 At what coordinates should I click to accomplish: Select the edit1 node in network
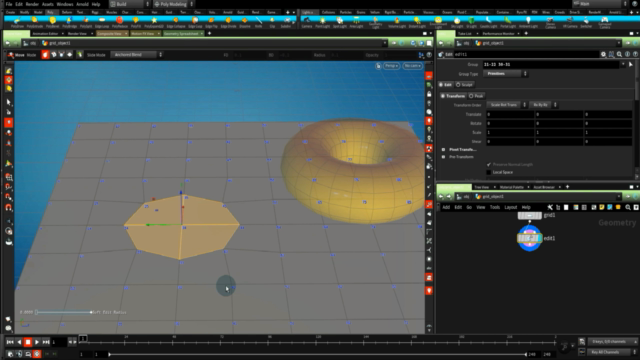pos(529,238)
